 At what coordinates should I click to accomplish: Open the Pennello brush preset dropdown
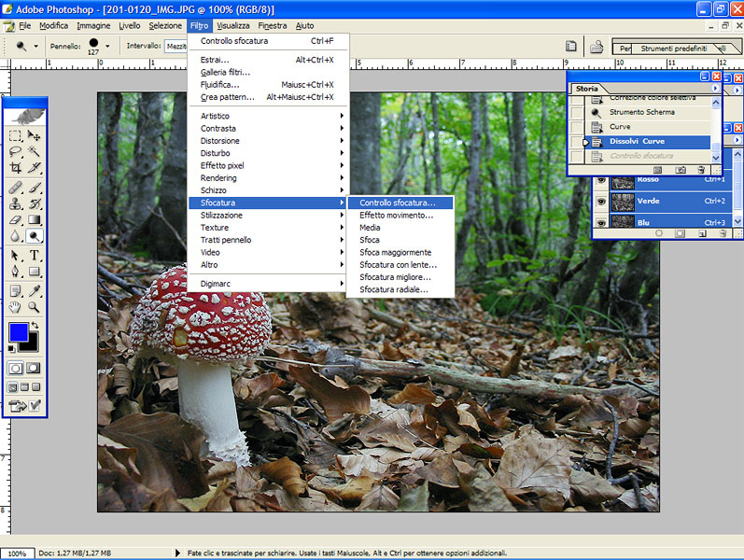point(107,46)
